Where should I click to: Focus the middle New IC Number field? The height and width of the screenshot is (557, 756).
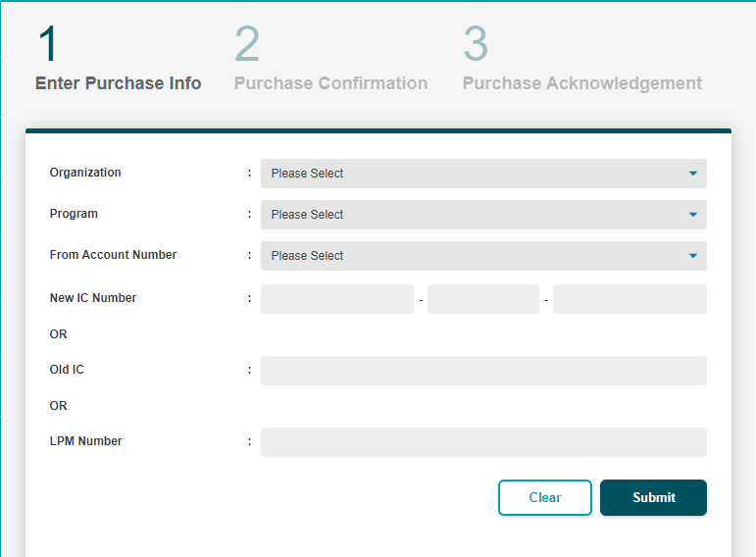click(483, 299)
